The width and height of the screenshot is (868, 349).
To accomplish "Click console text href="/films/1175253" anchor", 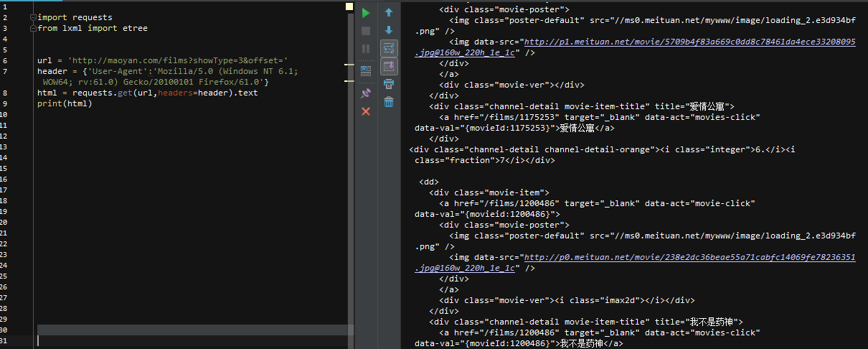I will pyautogui.click(x=504, y=118).
